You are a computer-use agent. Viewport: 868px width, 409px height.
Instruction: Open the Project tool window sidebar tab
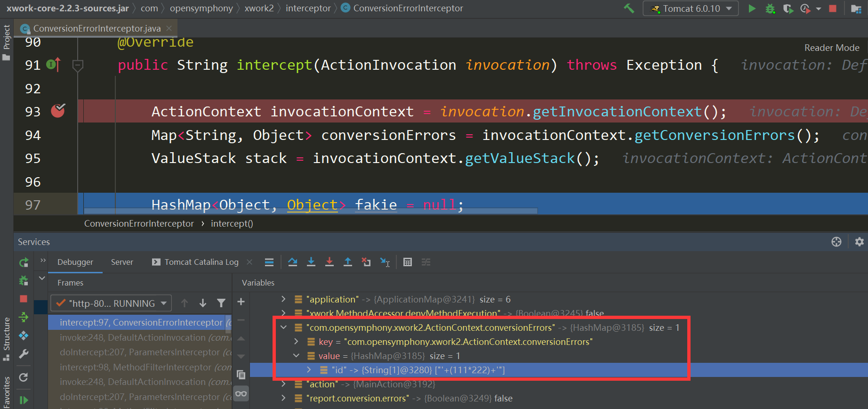pos(7,41)
